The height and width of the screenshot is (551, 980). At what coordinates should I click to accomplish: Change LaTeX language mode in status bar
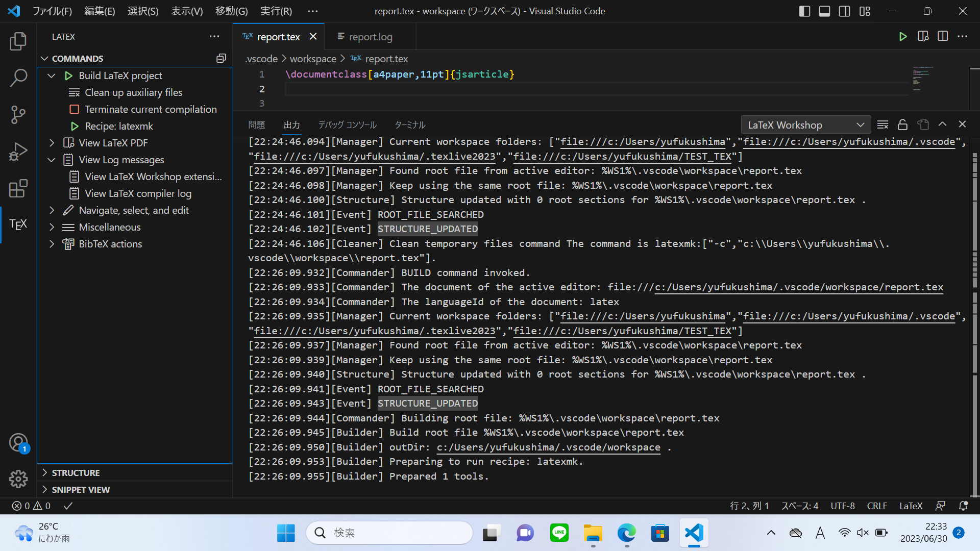(x=911, y=506)
